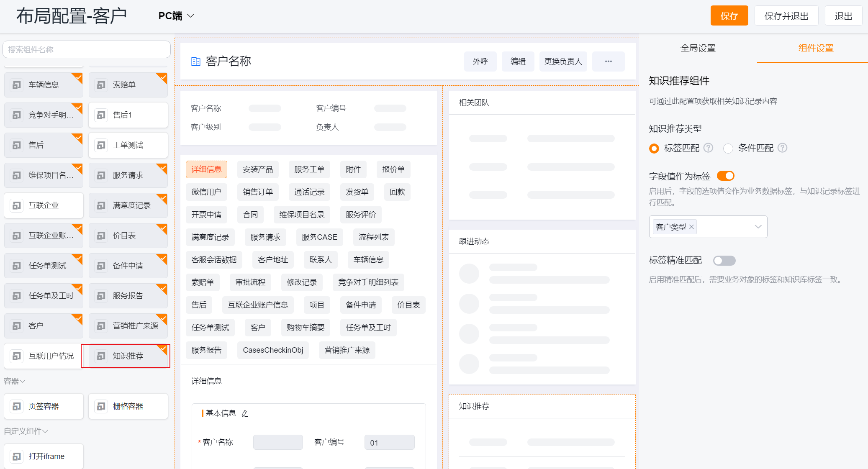
Task: Click the 知识推荐 component icon in sidebar
Action: [101, 356]
